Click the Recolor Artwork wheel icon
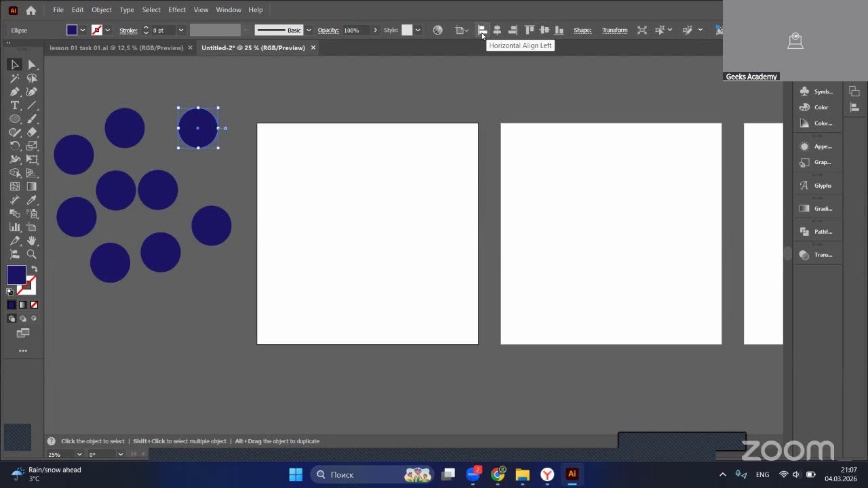 click(437, 30)
